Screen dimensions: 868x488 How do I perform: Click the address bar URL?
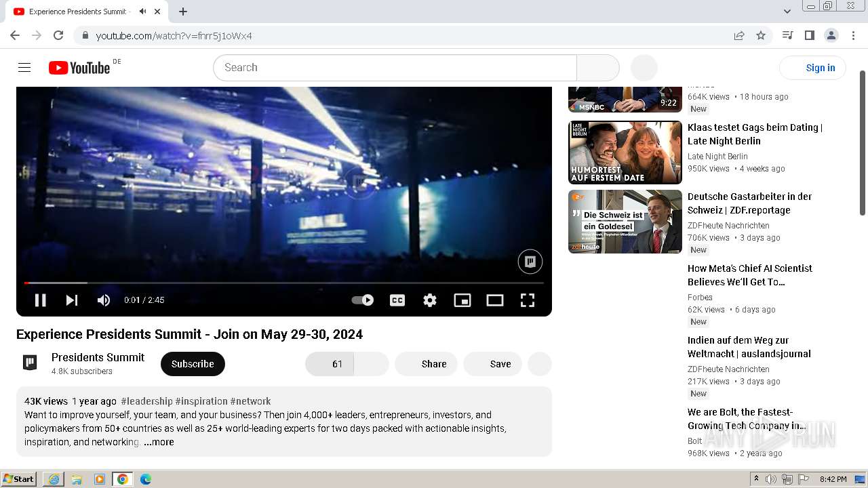(174, 36)
